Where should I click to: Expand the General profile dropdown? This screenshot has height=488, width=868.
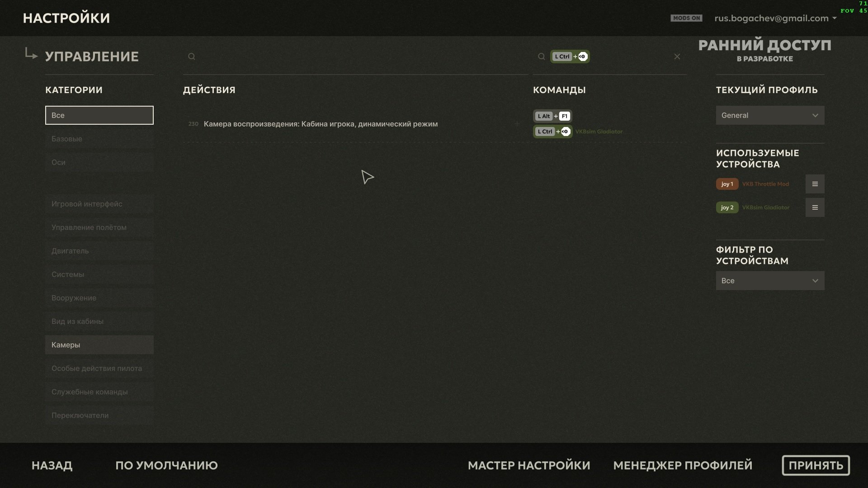(x=770, y=115)
